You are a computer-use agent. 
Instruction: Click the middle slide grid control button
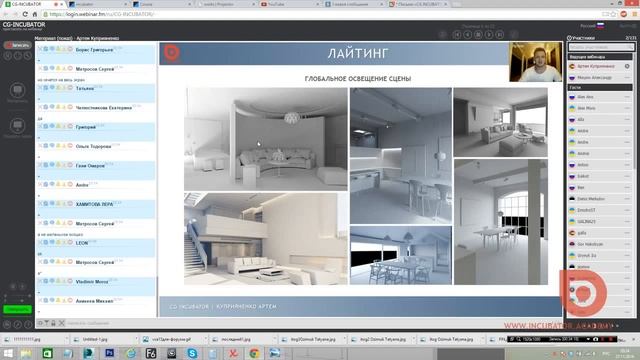478,35
